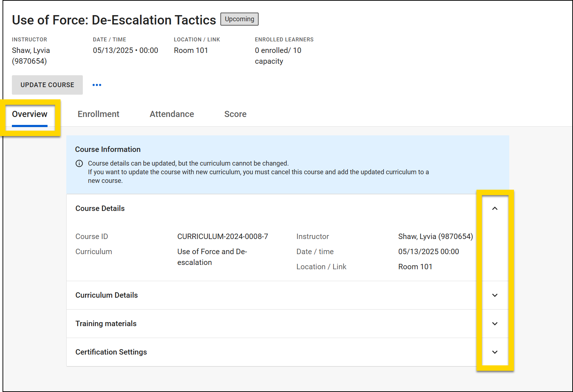Viewport: 573px width, 392px height.
Task: Select the Course ID value CURRICULUM-2024-0008-7
Action: point(223,236)
